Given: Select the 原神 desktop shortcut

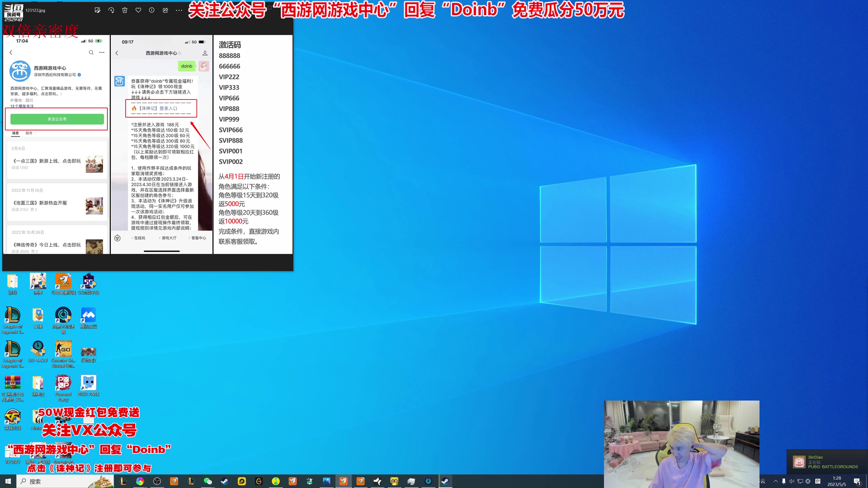Looking at the screenshot, I should [38, 284].
